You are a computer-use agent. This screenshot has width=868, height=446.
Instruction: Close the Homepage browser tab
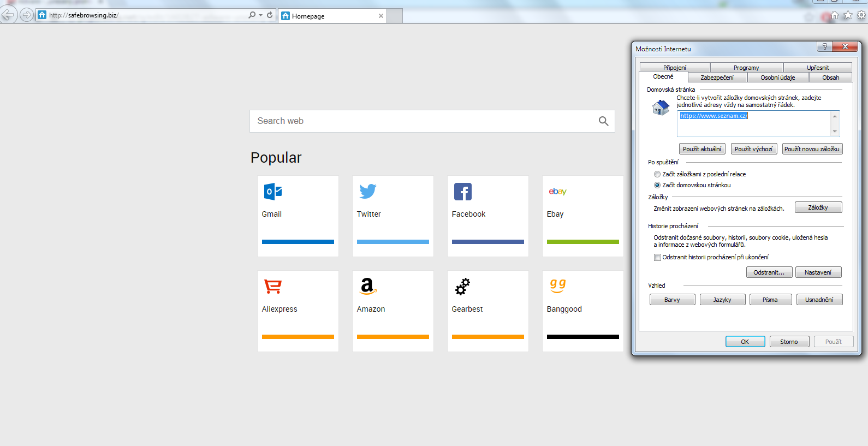(381, 16)
